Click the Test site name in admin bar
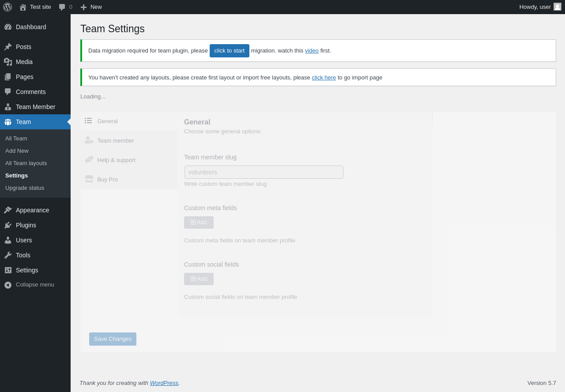 pyautogui.click(x=41, y=7)
